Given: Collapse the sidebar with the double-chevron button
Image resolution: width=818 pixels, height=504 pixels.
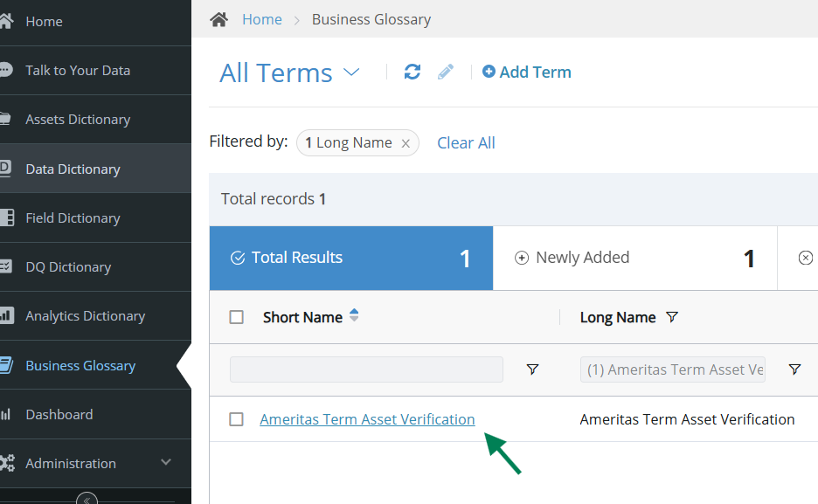Looking at the screenshot, I should click(87, 500).
